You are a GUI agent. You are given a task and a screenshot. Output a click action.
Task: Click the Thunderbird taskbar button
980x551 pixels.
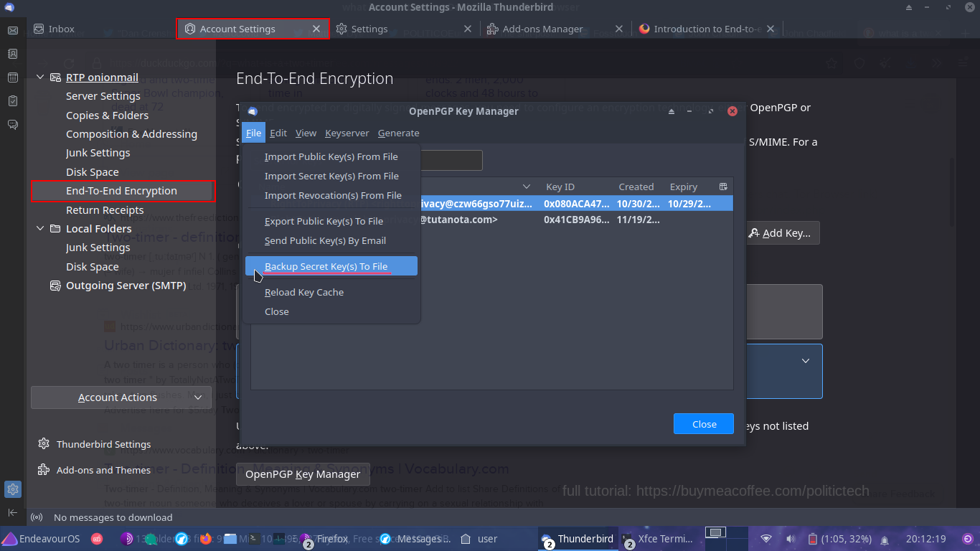[578, 539]
